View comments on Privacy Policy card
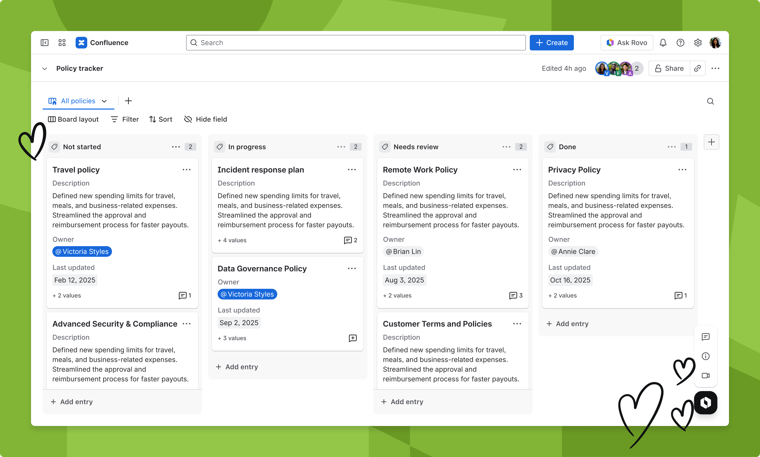The image size is (760, 457). tap(681, 296)
